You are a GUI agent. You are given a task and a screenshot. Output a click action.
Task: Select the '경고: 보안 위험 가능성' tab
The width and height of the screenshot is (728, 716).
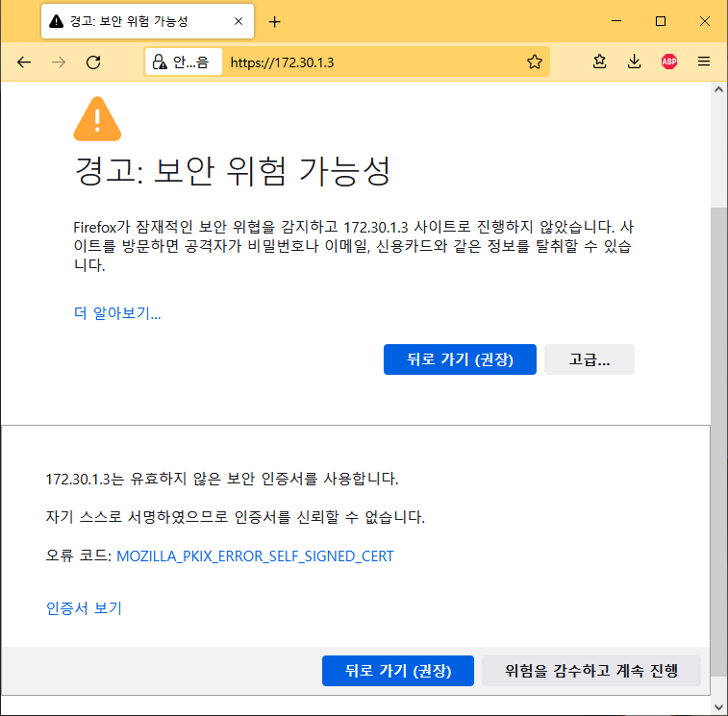click(x=147, y=21)
